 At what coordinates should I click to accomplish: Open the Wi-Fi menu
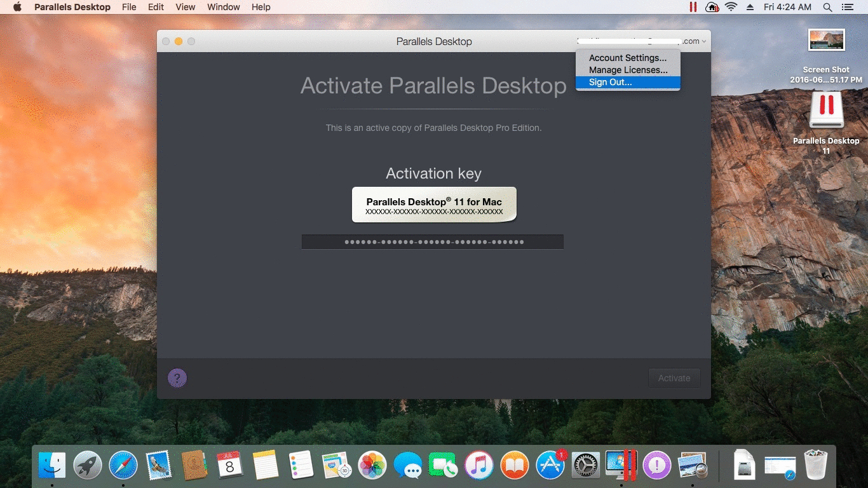pos(731,7)
